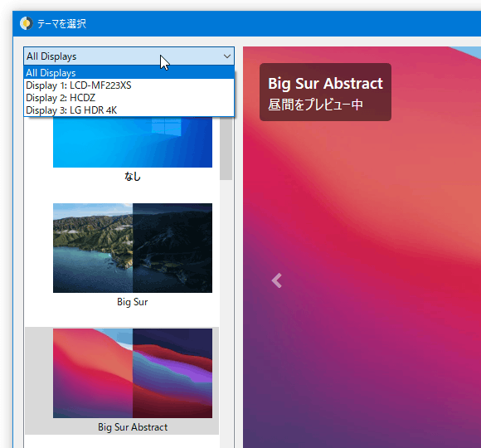Click the なし label under the thumbnail
This screenshot has height=448, width=481.
[133, 177]
